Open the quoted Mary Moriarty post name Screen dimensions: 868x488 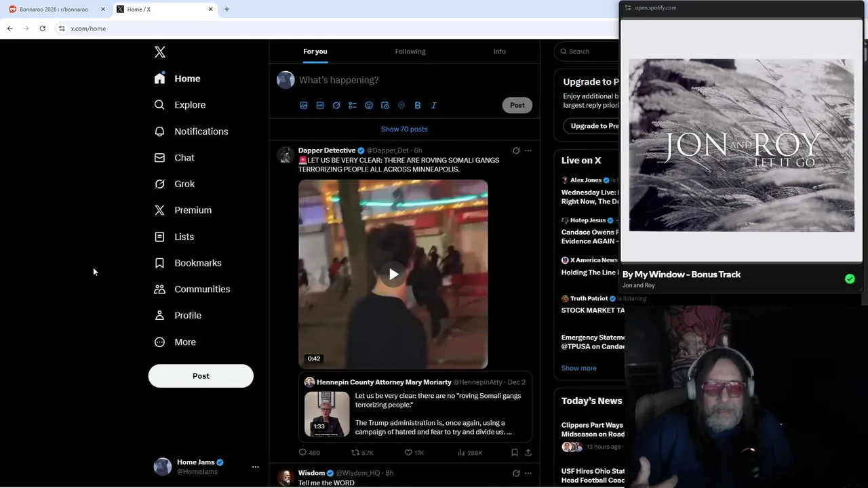tap(384, 382)
